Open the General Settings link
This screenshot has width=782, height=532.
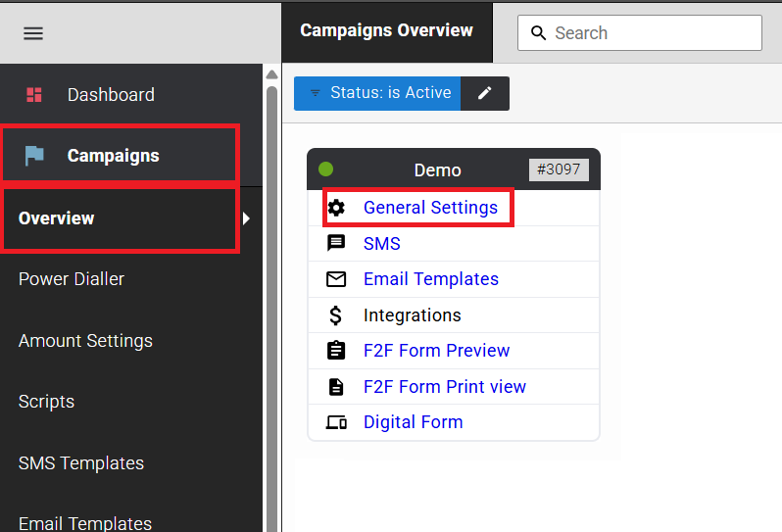[430, 208]
